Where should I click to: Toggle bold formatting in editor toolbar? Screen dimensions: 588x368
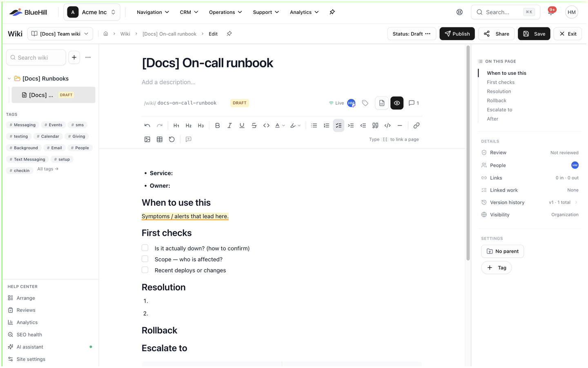coord(217,126)
